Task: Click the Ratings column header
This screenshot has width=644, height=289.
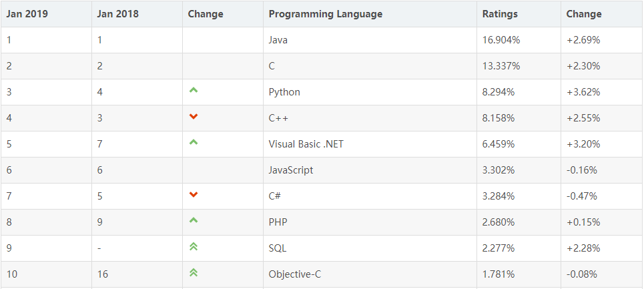Action: coord(500,14)
